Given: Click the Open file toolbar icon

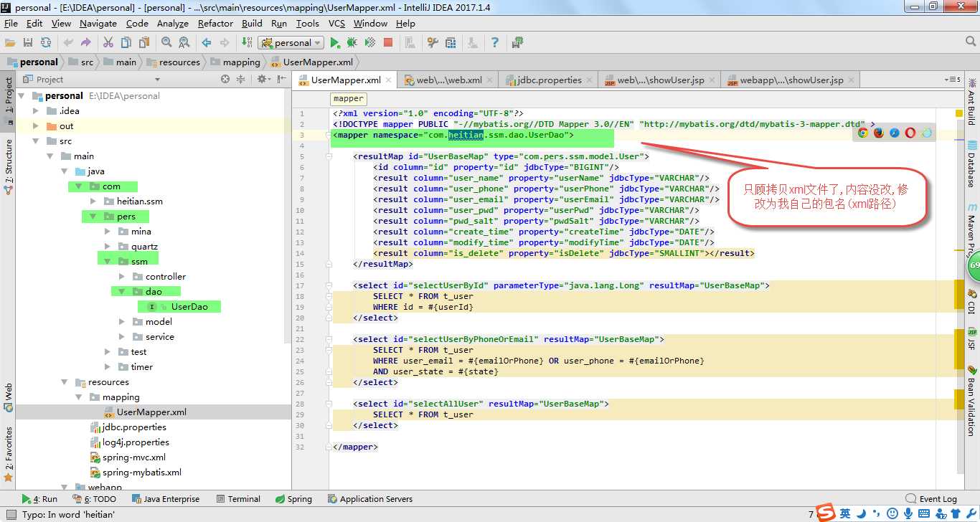Looking at the screenshot, I should [x=10, y=43].
